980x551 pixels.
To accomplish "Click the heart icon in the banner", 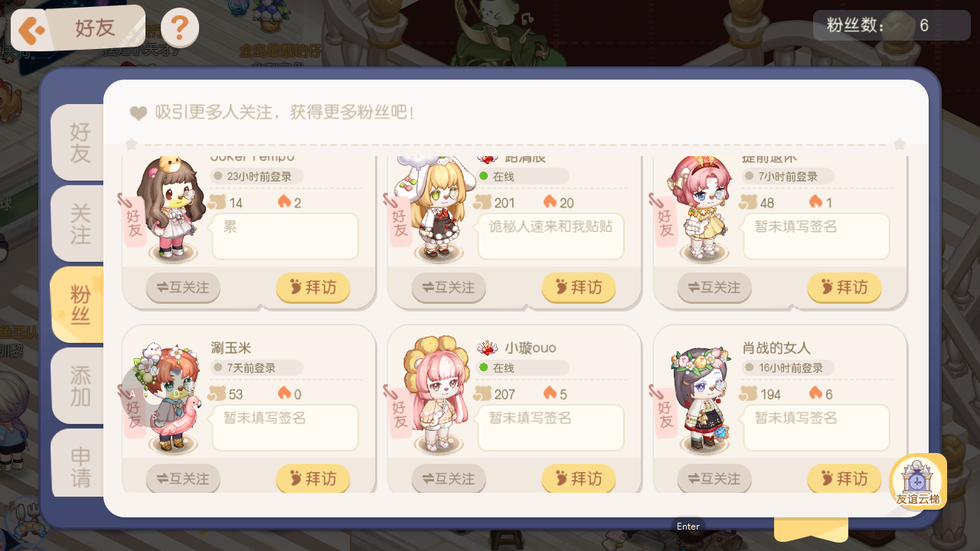I will coord(139,113).
